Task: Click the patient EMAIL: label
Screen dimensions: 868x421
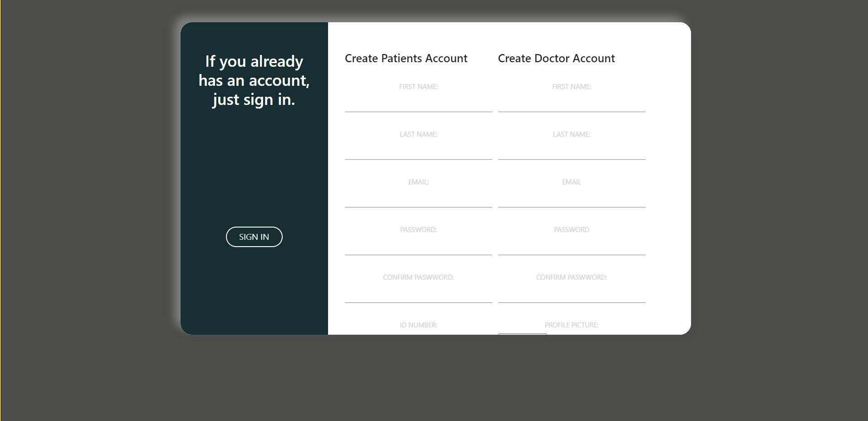Action: tap(418, 182)
